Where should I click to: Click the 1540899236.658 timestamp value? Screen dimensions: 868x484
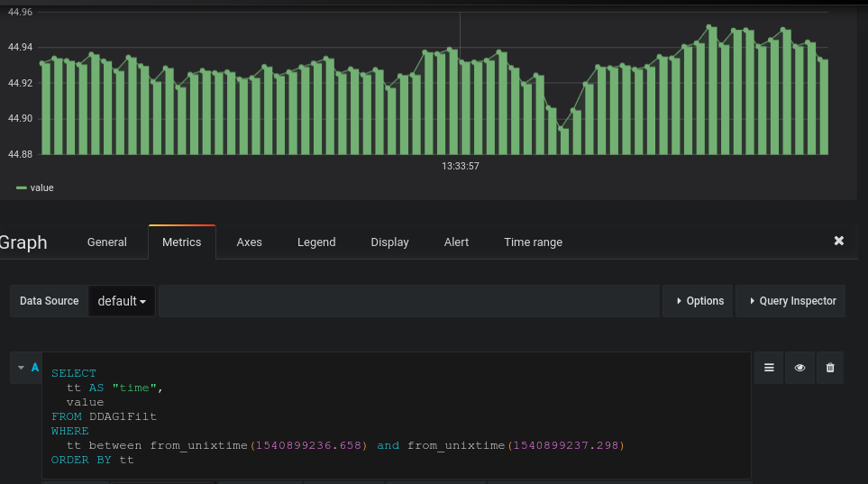click(308, 445)
